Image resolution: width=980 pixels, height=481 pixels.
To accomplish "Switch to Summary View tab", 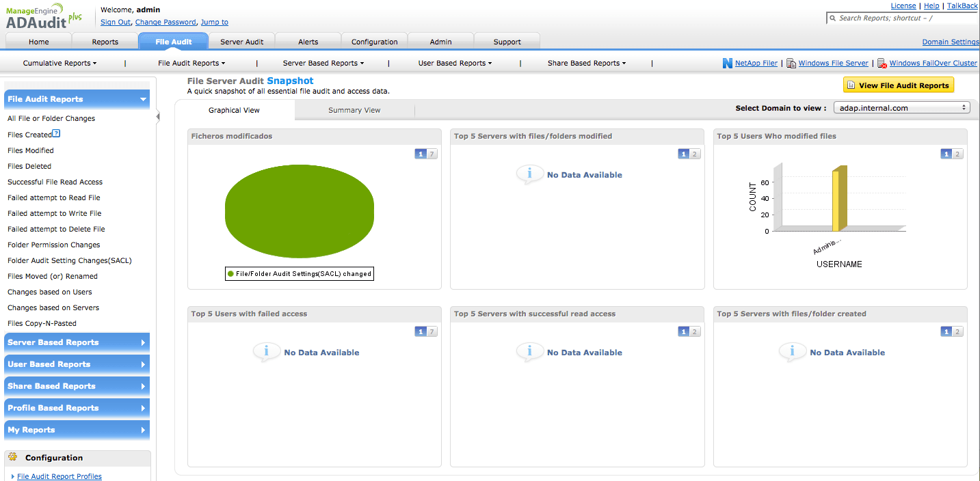I will tap(354, 110).
